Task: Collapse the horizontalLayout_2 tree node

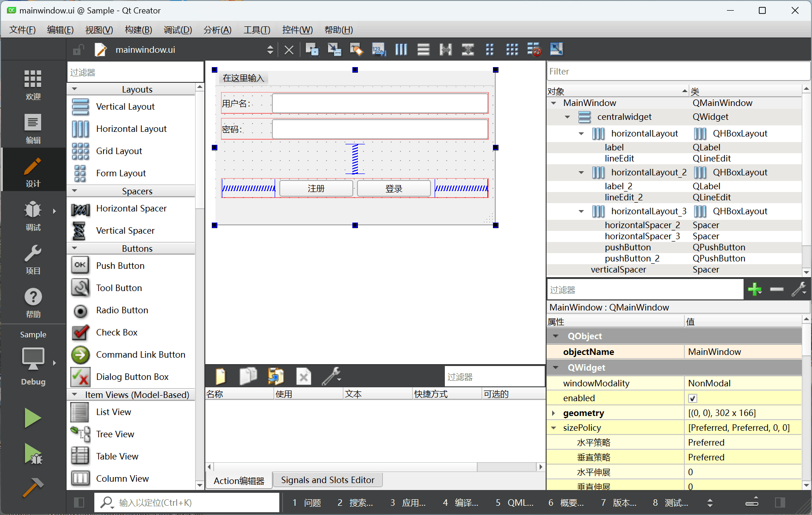Action: point(581,173)
